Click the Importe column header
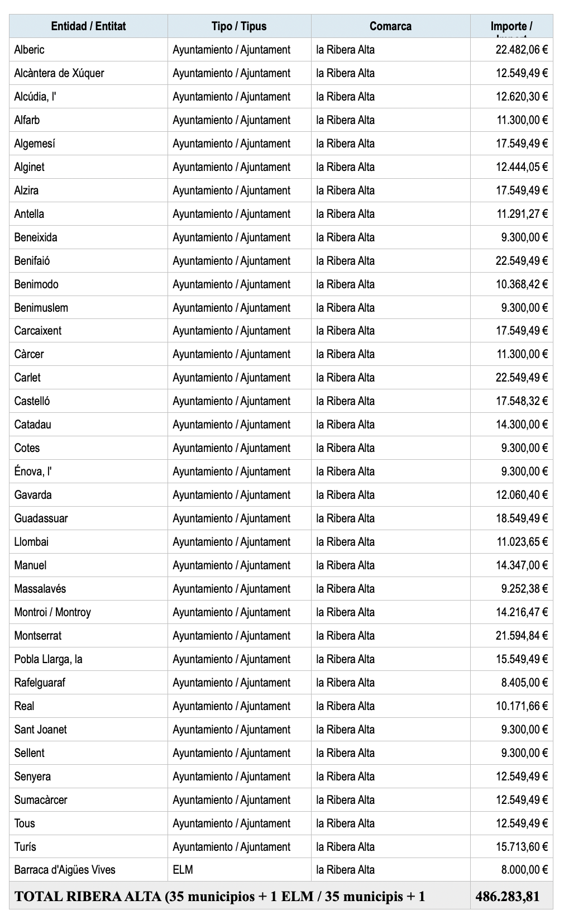This screenshot has height=924, width=564. coord(512,26)
